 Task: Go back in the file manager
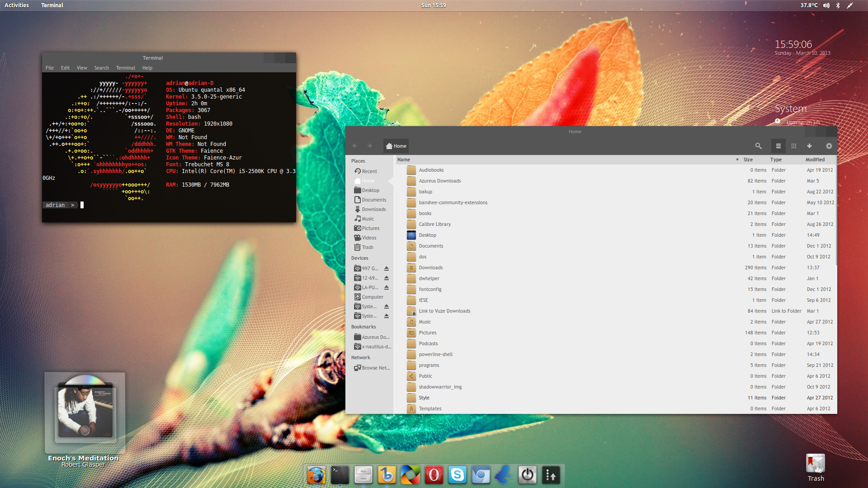point(354,146)
